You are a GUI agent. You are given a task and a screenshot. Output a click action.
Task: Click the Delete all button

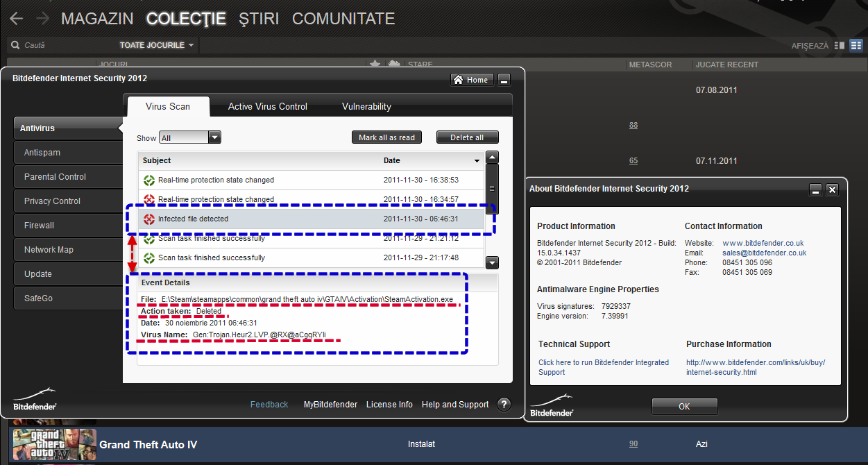467,137
